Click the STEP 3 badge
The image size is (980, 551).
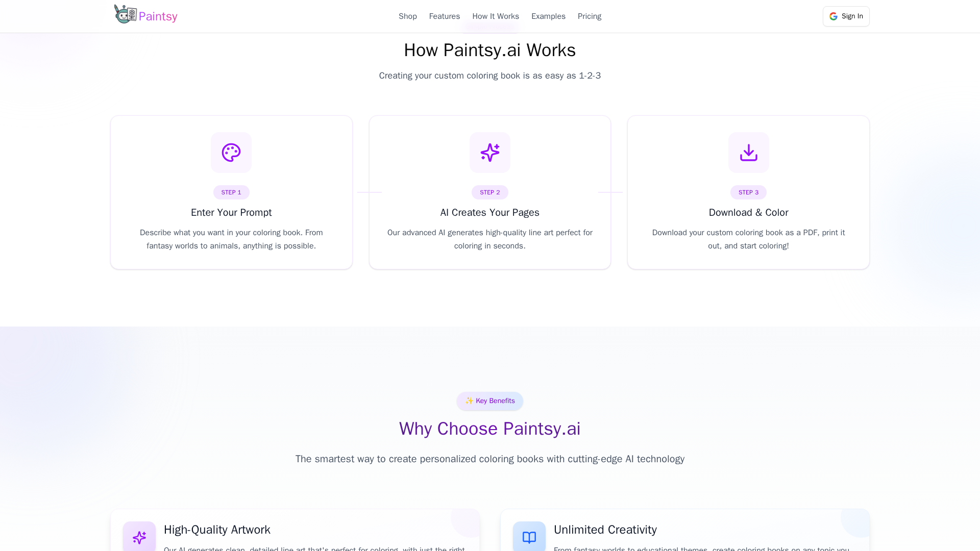click(748, 192)
